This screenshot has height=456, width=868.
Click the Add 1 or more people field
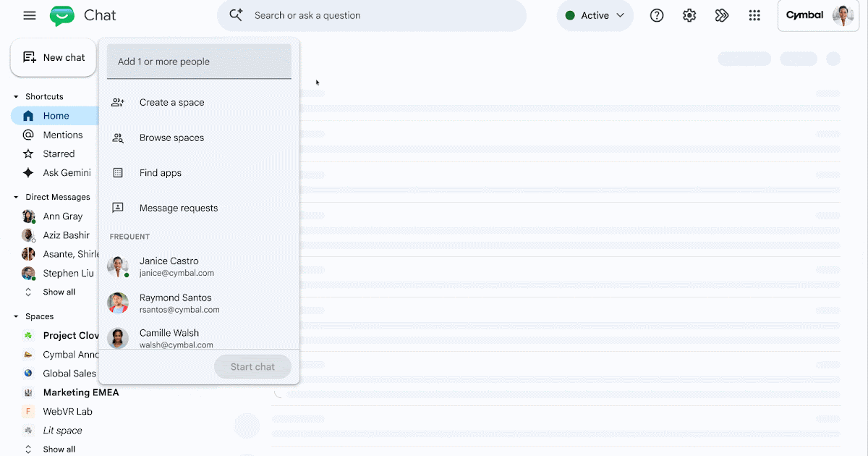click(199, 62)
